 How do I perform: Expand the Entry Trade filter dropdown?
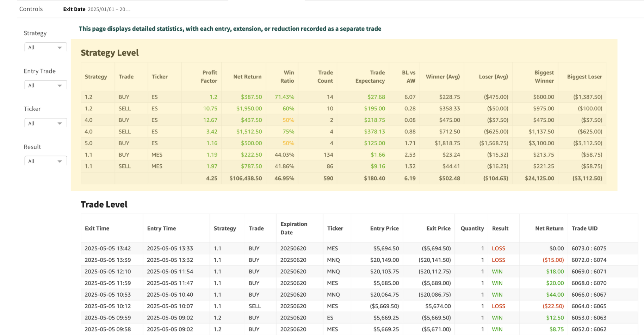coord(45,86)
